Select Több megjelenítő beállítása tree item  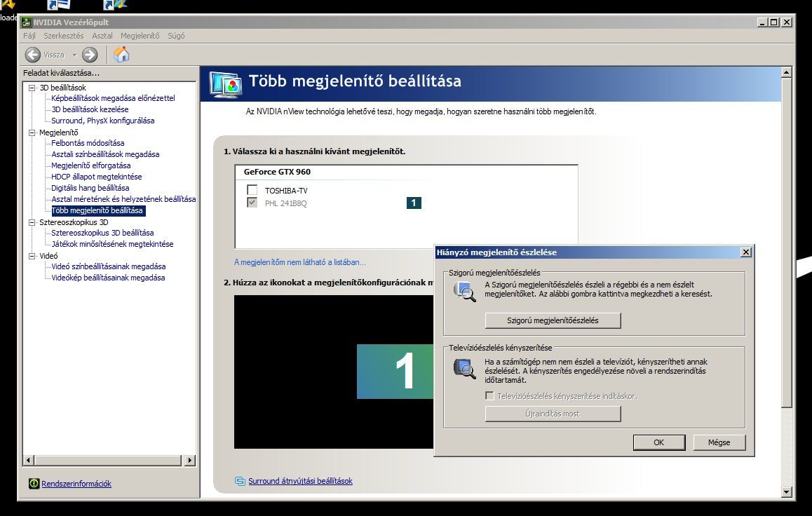98,210
